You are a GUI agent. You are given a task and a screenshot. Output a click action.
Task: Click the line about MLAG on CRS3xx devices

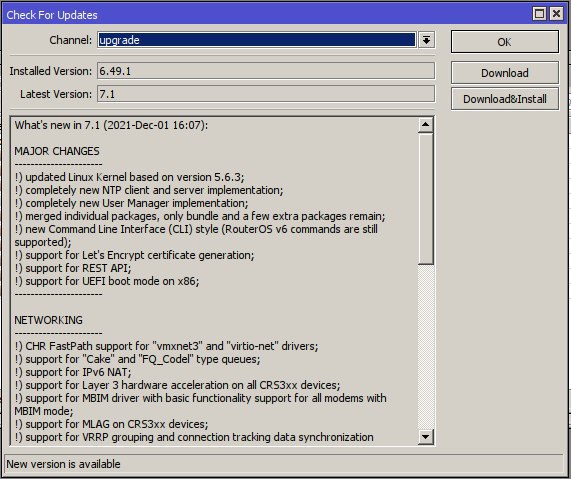coord(111,424)
